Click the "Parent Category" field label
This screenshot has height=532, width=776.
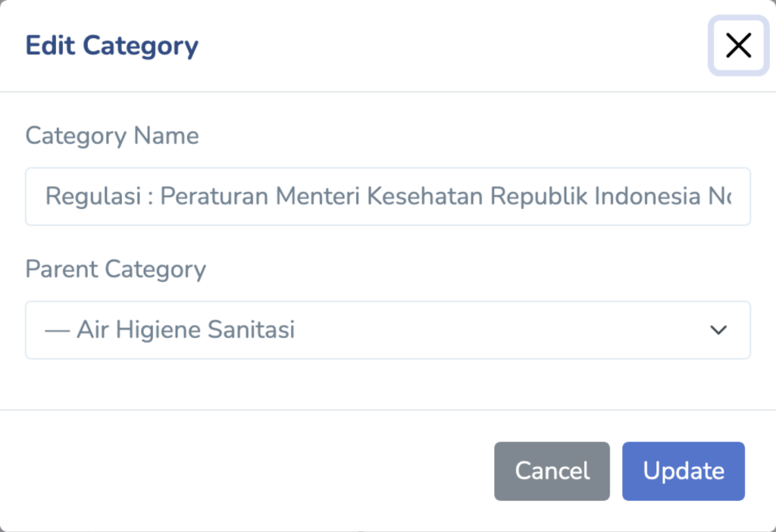[115, 270]
